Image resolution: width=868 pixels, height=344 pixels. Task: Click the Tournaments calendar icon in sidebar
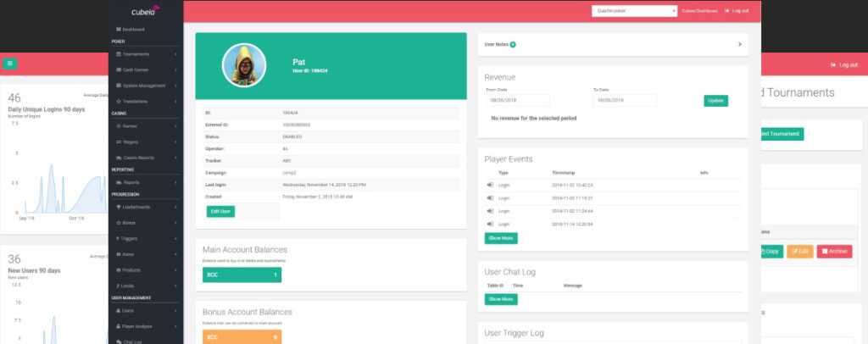(119, 54)
